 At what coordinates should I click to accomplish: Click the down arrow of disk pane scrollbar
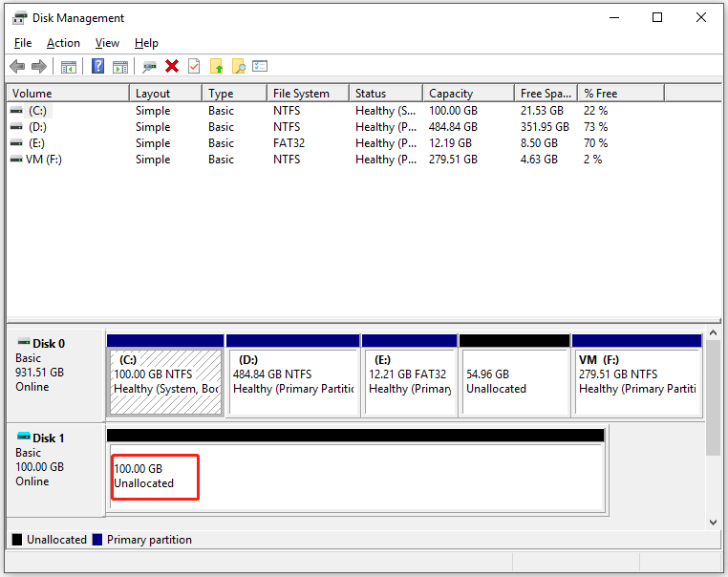click(712, 522)
